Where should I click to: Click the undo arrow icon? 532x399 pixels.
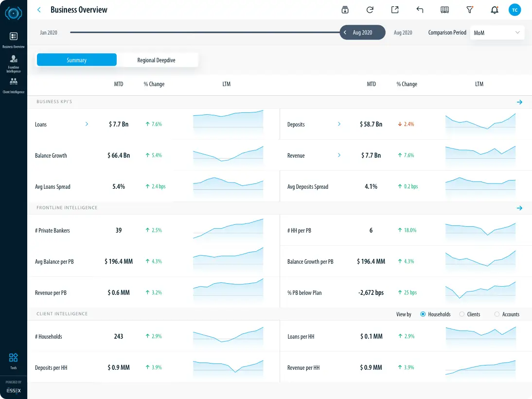click(x=420, y=10)
